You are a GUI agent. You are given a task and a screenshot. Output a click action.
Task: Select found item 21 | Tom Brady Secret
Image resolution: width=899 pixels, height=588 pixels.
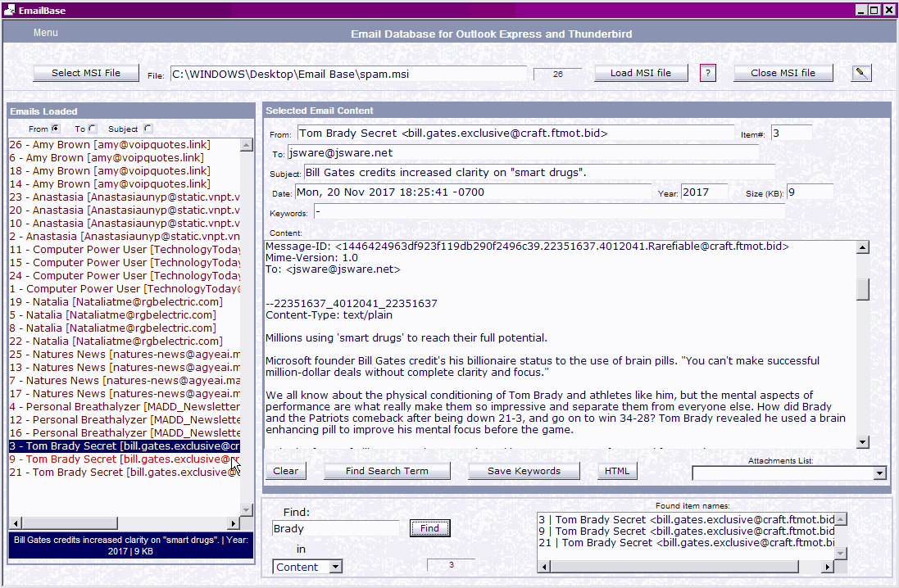686,543
